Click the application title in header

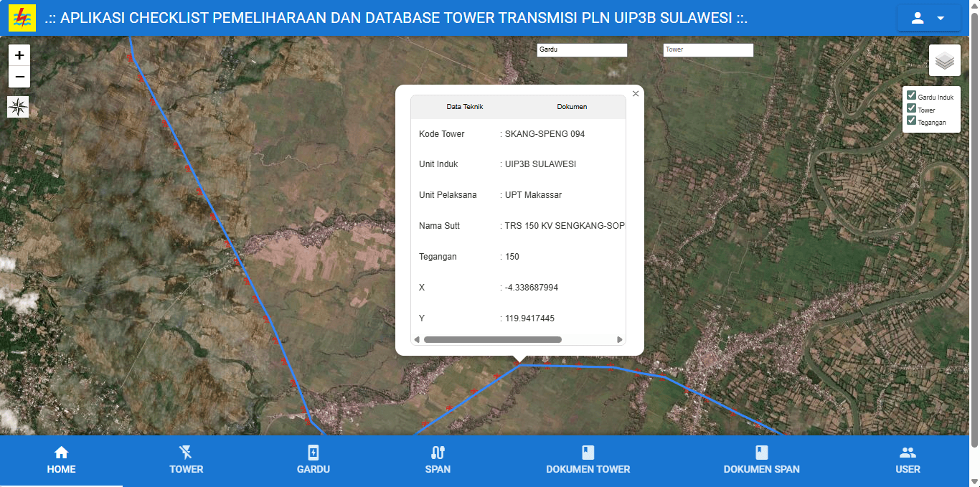pos(396,18)
